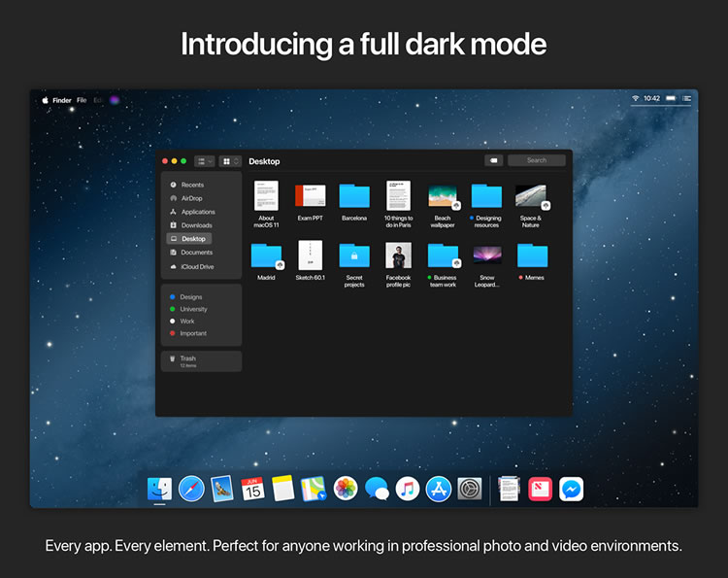Screen dimensions: 728x578
Task: Open the Calendar icon showing 15
Action: coord(252,489)
